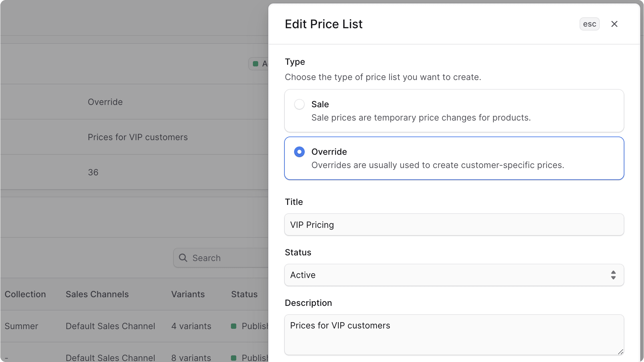Click the Status stepper control on Active select
The image size is (644, 362).
[613, 275]
